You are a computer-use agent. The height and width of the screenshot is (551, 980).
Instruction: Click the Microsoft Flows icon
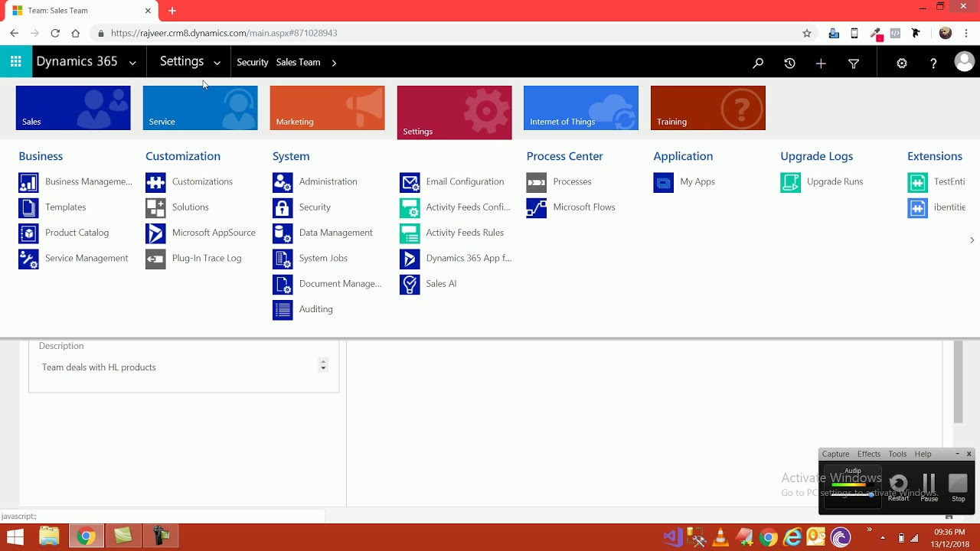[537, 207]
